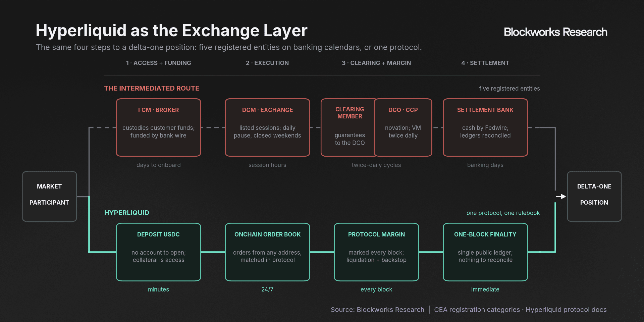Click the 'every block' caption
Image resolution: width=644 pixels, height=322 pixels.
point(376,289)
